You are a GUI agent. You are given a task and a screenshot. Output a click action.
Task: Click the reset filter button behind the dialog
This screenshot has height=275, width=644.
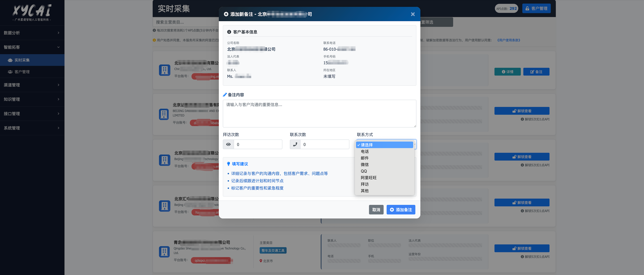[436, 22]
